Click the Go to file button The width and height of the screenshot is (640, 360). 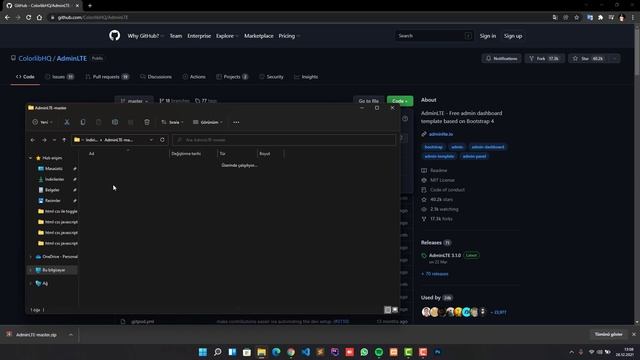(369, 101)
